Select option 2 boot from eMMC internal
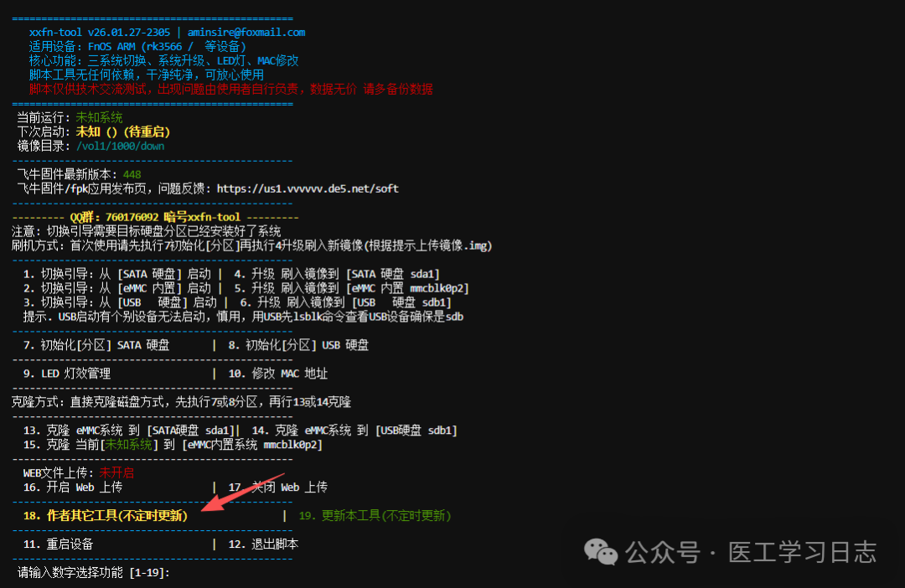The width and height of the screenshot is (905, 588). point(116,288)
